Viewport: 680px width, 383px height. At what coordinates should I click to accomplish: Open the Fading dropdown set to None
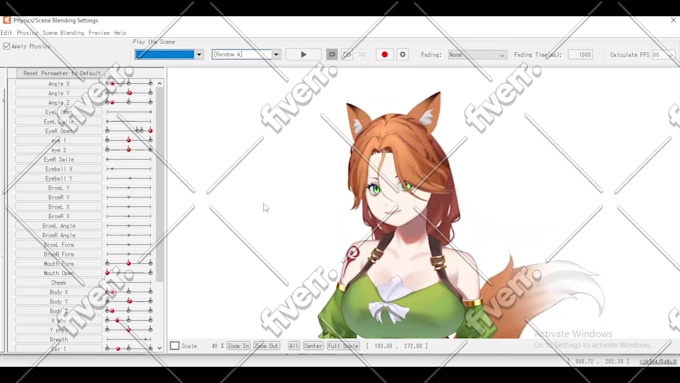(x=477, y=55)
